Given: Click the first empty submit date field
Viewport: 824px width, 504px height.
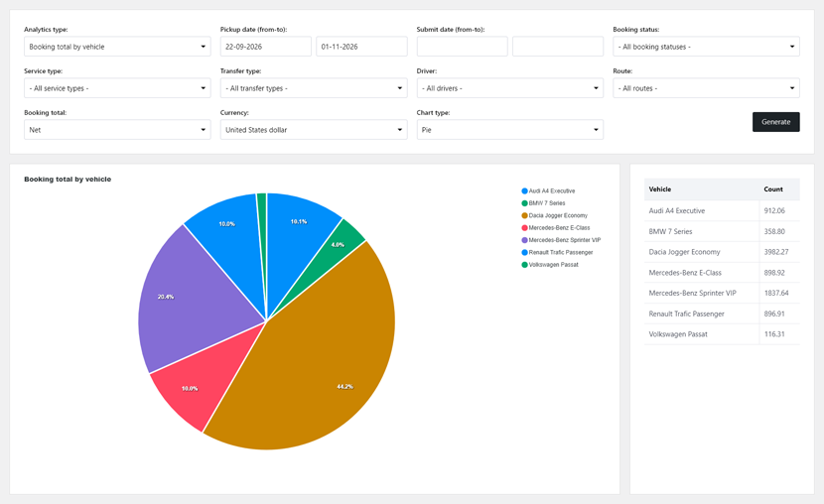Looking at the screenshot, I should [463, 47].
